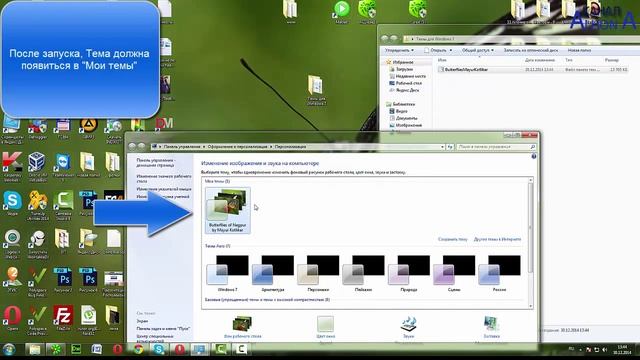Select the yellow folder on the desktop center
The width and height of the screenshot is (640, 360).
[316, 90]
